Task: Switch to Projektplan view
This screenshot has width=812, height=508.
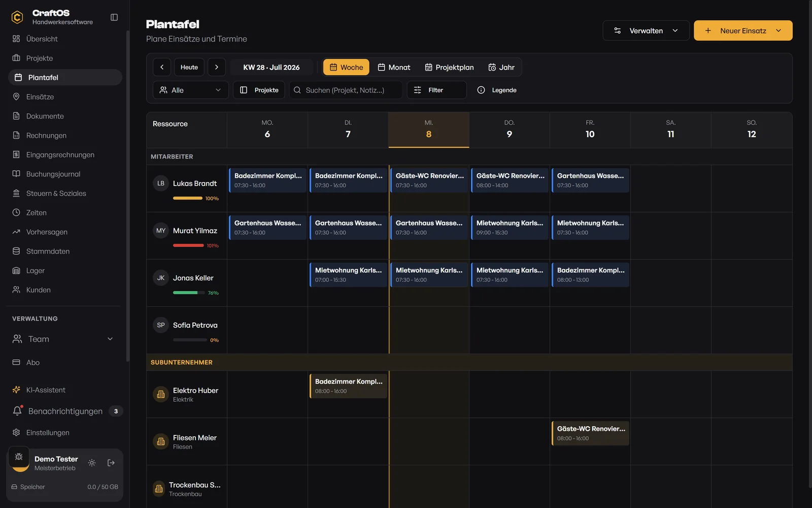Action: 449,67
